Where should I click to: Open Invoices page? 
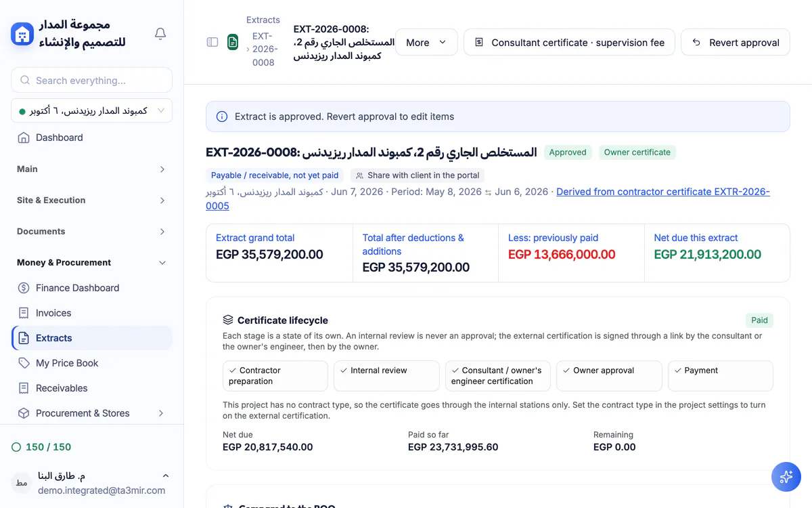point(91,313)
